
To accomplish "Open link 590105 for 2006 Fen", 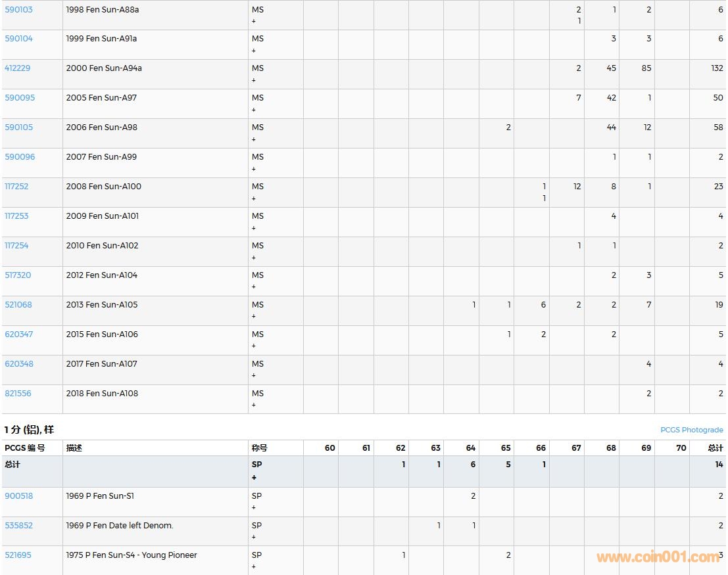I will tap(18, 127).
